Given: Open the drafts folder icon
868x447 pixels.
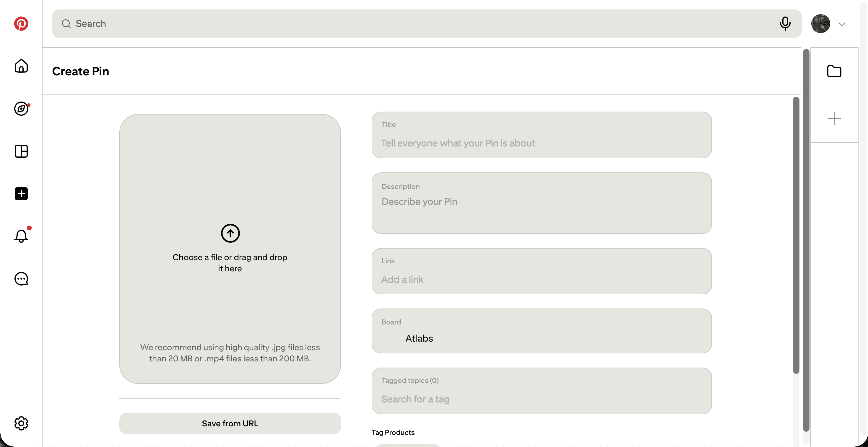Looking at the screenshot, I should coord(834,71).
